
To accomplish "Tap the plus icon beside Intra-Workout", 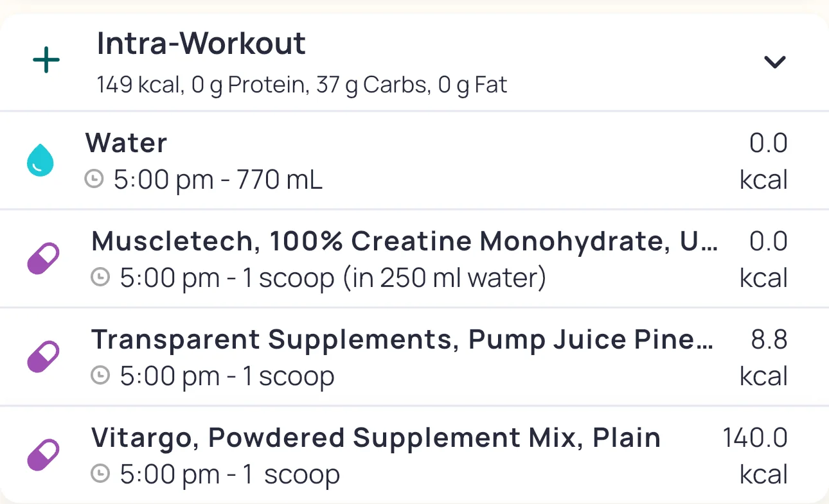I will (46, 62).
